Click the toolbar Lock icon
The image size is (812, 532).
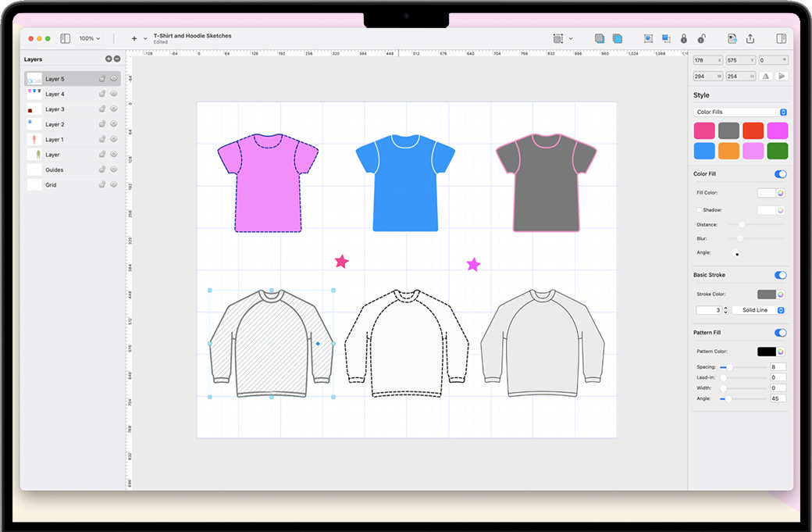684,38
